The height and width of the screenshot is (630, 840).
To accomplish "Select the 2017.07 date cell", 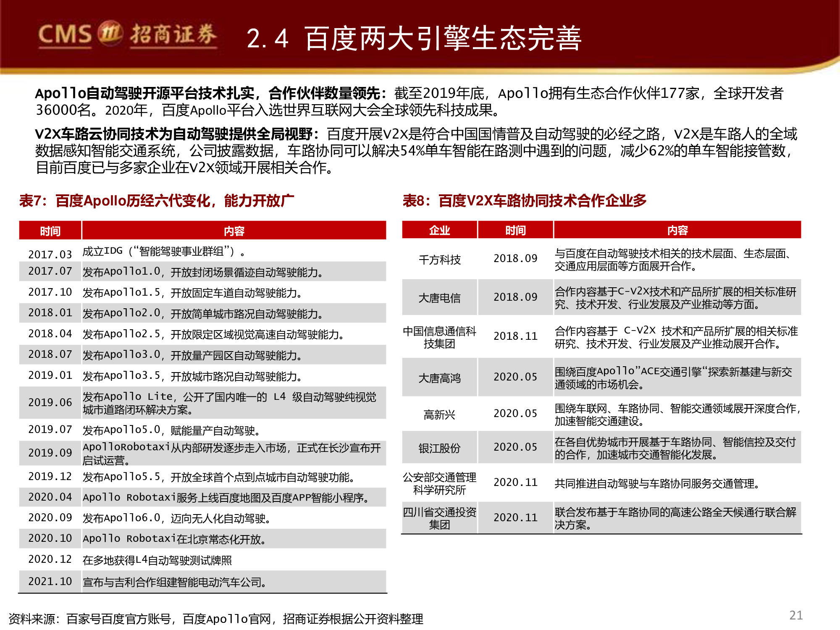I will (50, 271).
